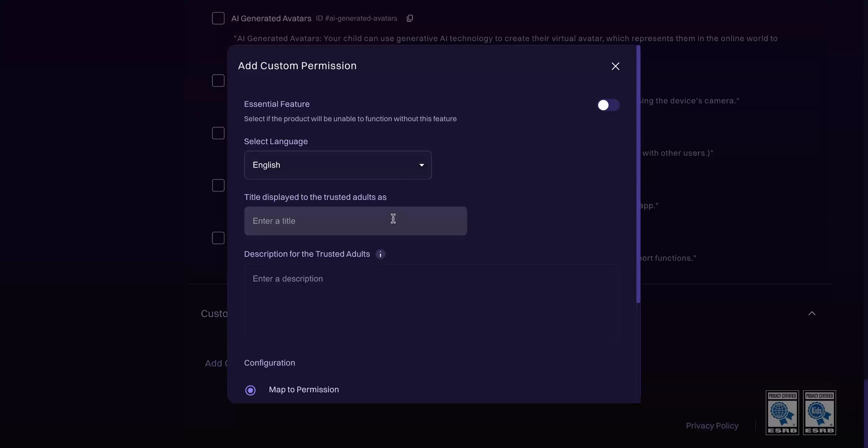Collapse the Custom section chevron
This screenshot has height=448, width=868.
(x=812, y=314)
